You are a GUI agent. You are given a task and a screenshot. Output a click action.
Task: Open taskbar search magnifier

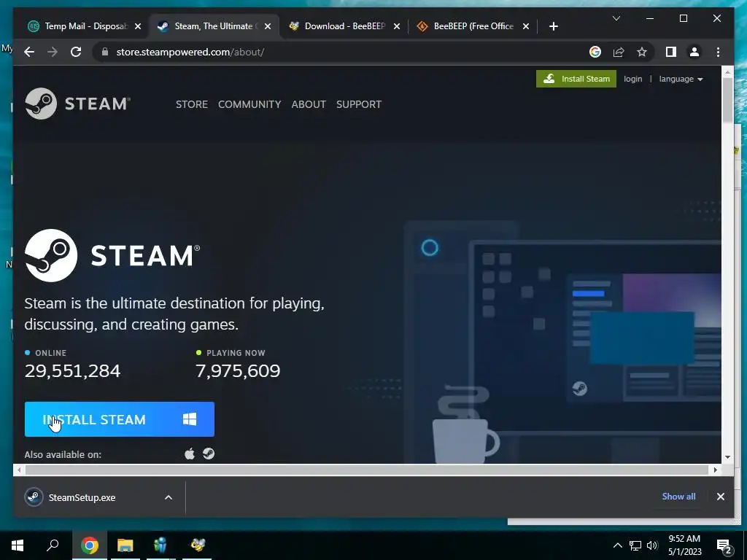coord(53,545)
